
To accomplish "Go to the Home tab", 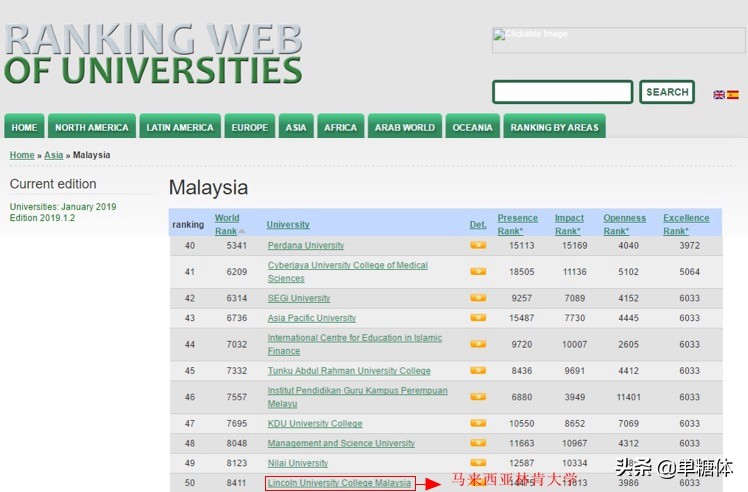I will 24,127.
